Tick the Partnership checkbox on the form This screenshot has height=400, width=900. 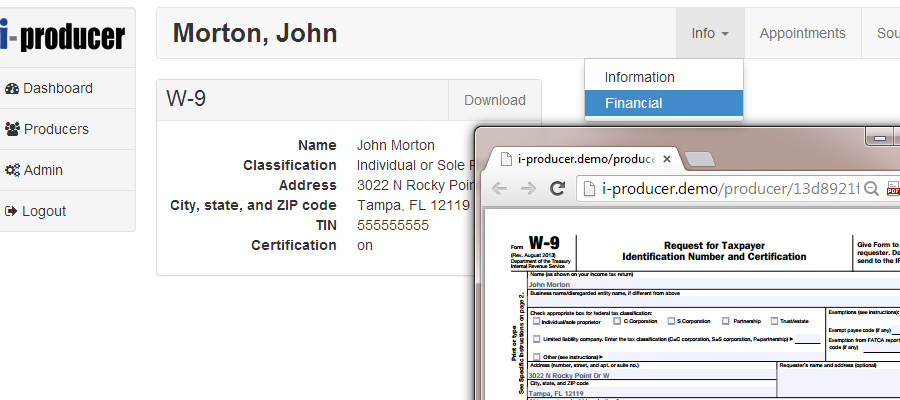click(x=723, y=321)
